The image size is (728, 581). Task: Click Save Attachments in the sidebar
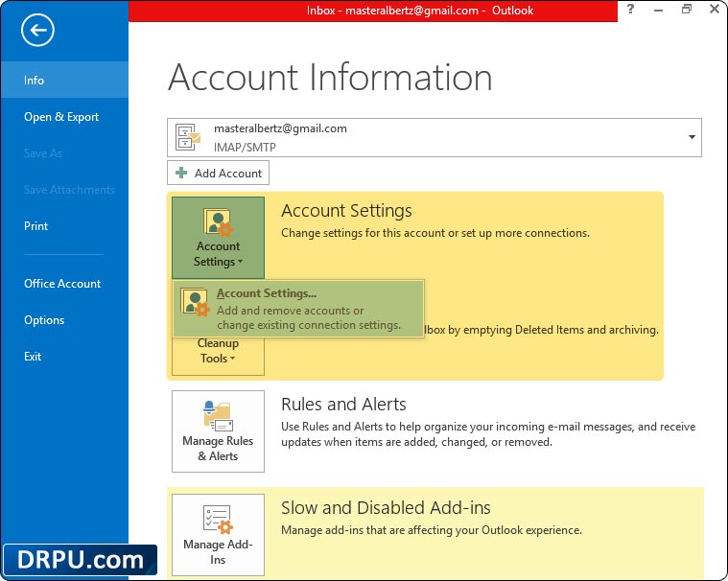click(69, 189)
